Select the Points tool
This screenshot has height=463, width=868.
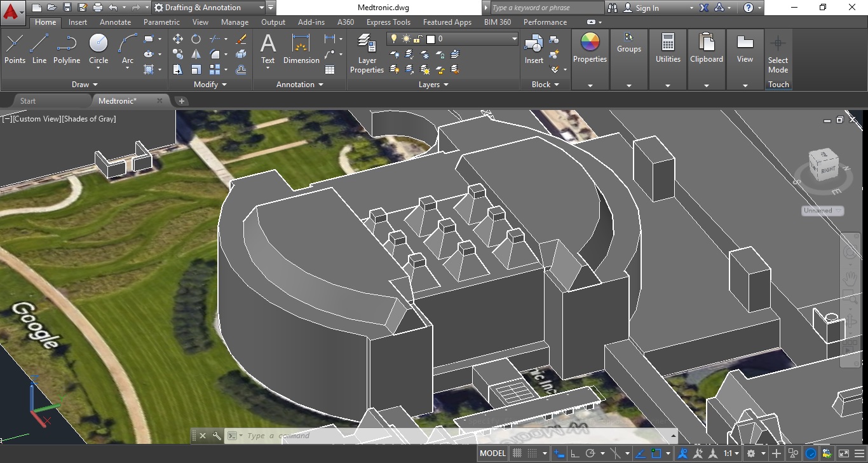click(15, 49)
